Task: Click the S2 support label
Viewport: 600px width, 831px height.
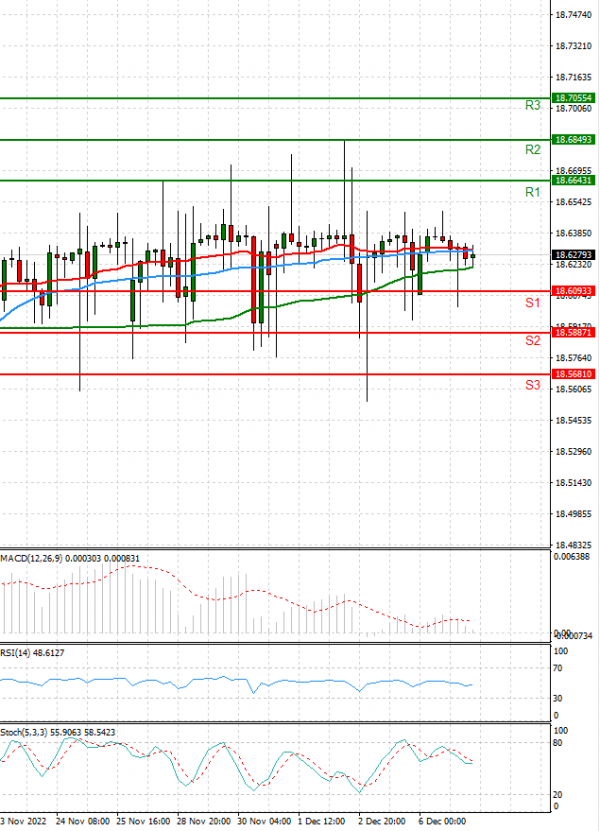Action: coord(532,341)
